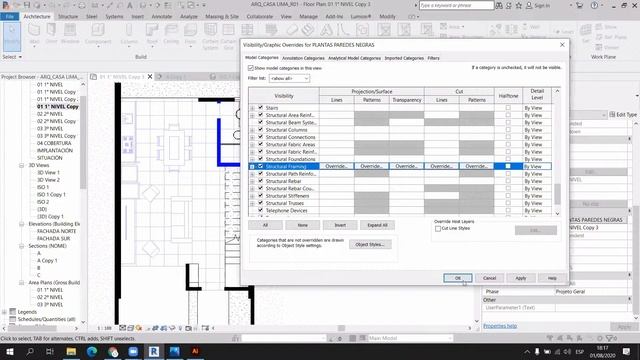
Task: Switch to Analytical Model Categories tab
Action: pyautogui.click(x=354, y=58)
